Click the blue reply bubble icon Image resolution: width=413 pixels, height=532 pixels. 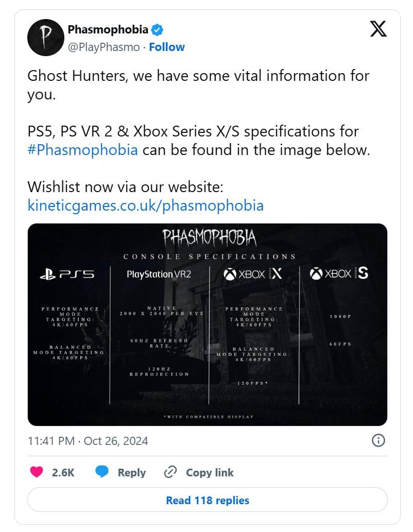click(102, 472)
